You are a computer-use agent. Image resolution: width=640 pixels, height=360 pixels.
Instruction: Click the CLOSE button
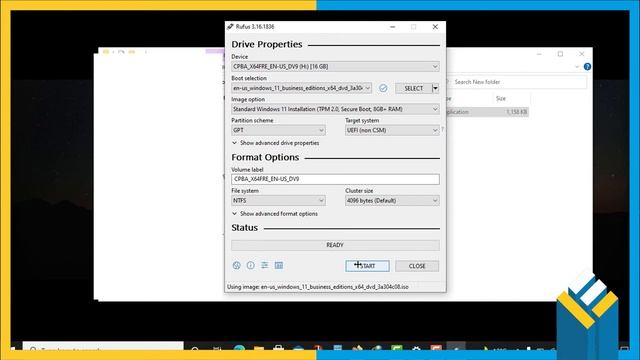[x=417, y=266]
